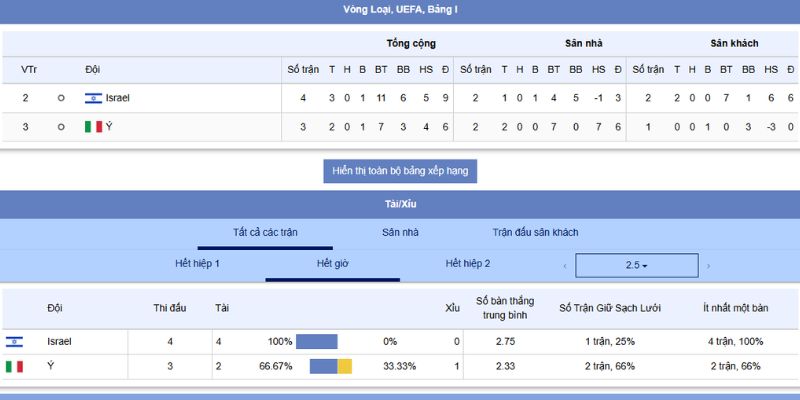Screen dimensions: 800x400
Task: Click Hiển thị toàn bộ bảng xếp hạng button
Action: [400, 171]
